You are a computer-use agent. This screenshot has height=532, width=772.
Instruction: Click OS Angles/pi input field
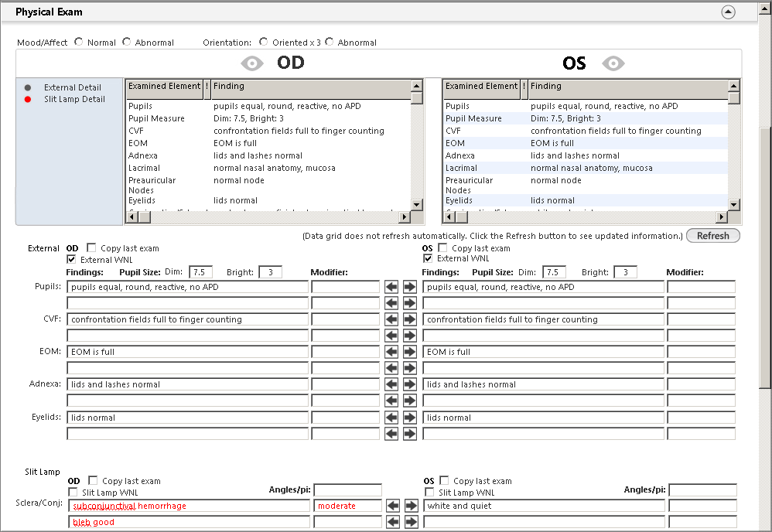702,489
